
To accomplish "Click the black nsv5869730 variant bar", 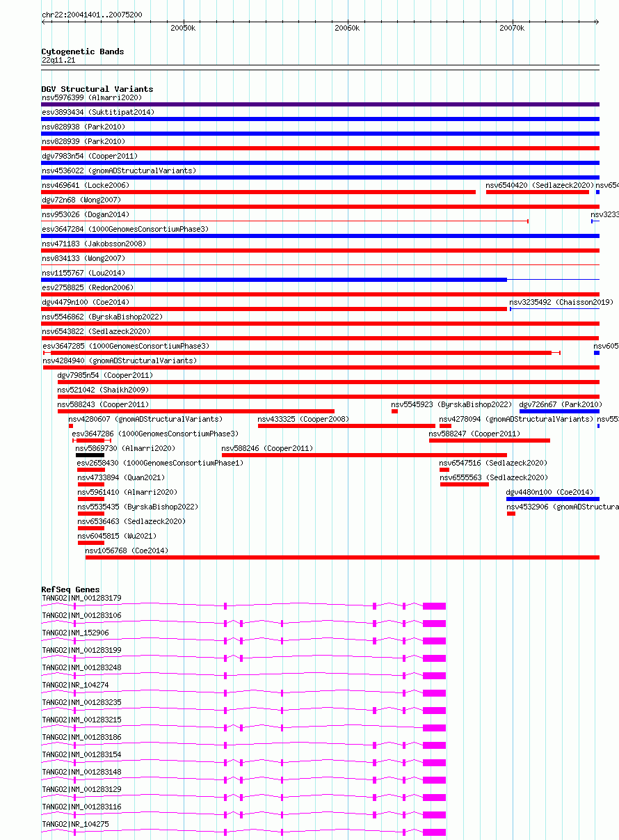I will point(90,455).
